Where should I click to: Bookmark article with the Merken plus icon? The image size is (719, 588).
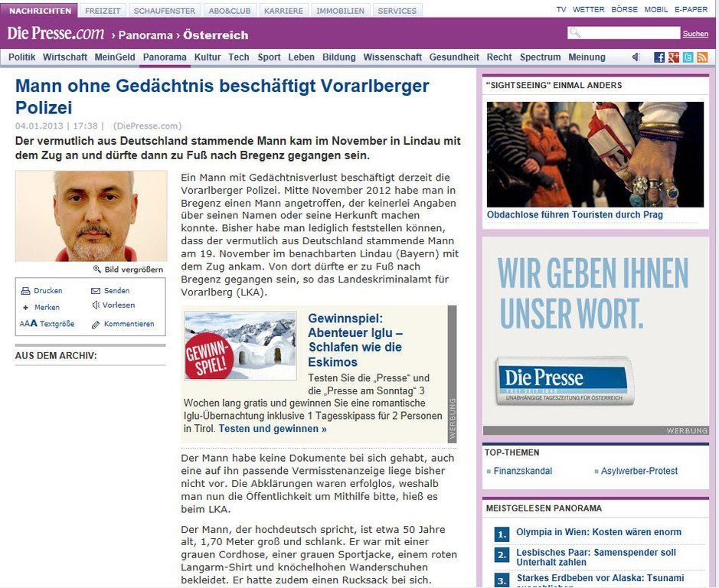pyautogui.click(x=25, y=308)
